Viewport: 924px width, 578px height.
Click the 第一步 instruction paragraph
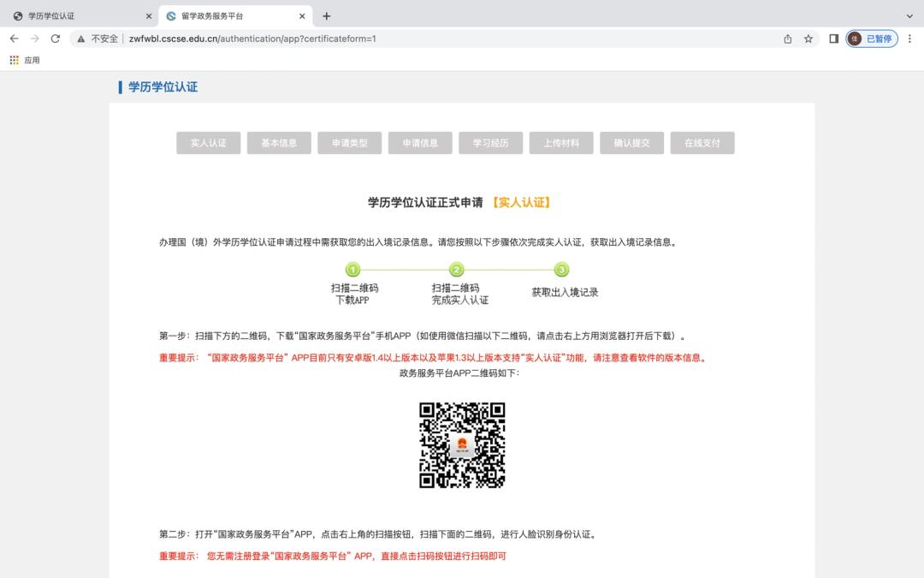[423, 336]
